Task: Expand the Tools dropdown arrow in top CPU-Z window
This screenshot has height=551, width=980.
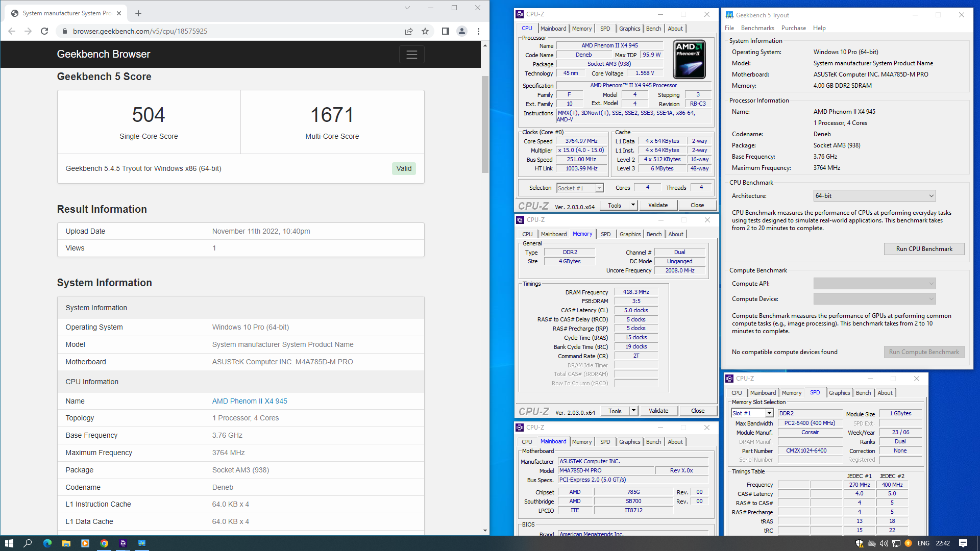Action: [x=633, y=205]
